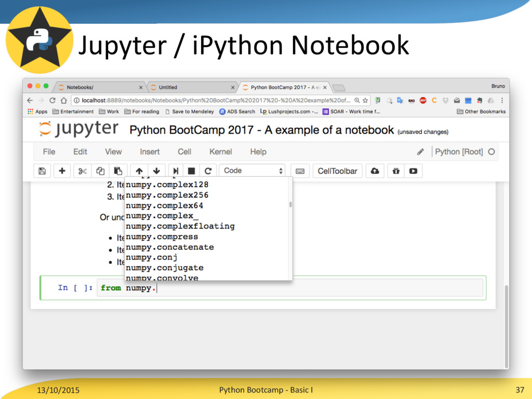This screenshot has width=532, height=399.
Task: Open the Cell menu
Action: (x=184, y=152)
